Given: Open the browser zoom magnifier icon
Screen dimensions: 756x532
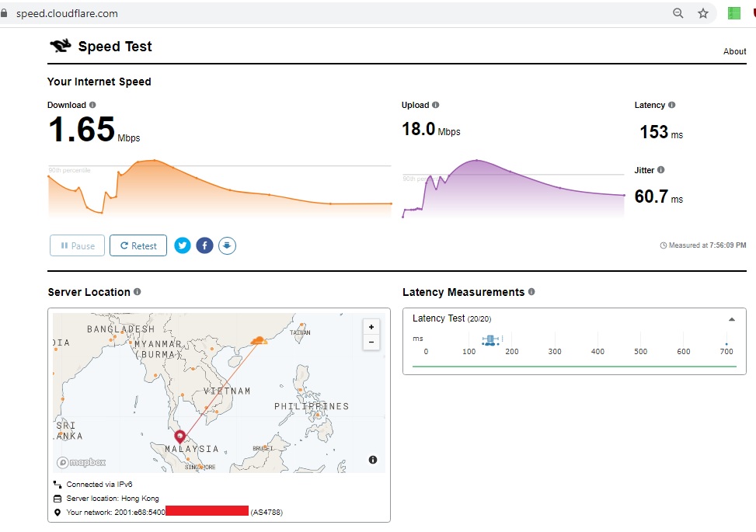Looking at the screenshot, I should [x=678, y=13].
